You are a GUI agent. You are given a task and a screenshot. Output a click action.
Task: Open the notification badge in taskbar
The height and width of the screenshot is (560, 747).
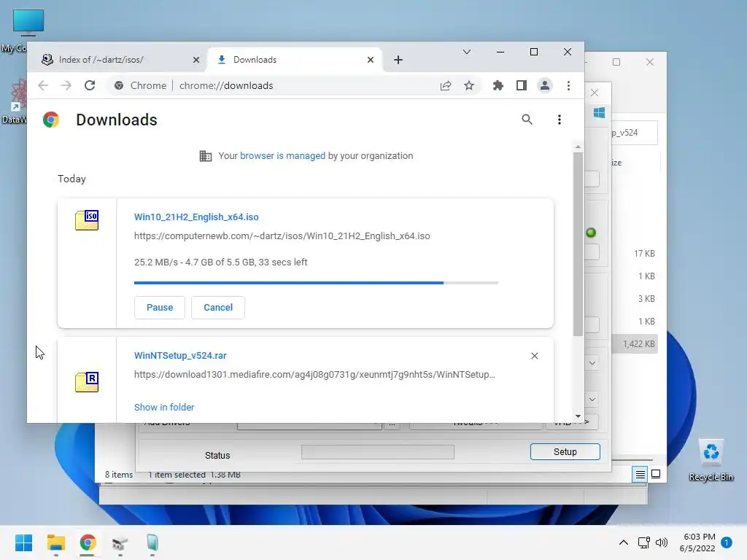[727, 542]
